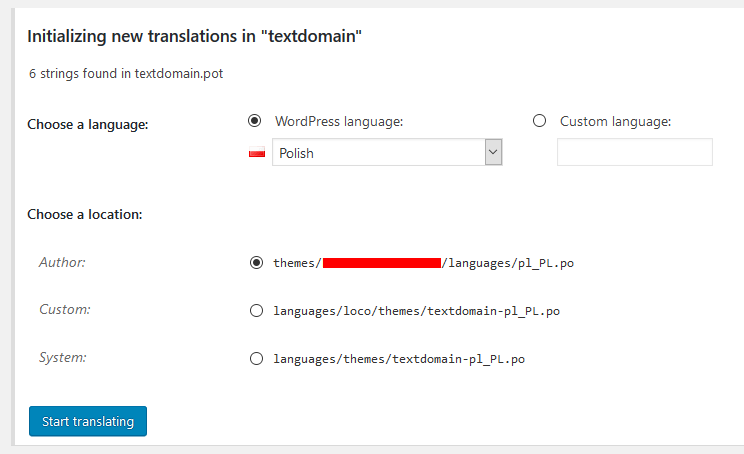Screen dimensions: 744x454
Task: Click the italic "Author:" row label
Action: (62, 262)
